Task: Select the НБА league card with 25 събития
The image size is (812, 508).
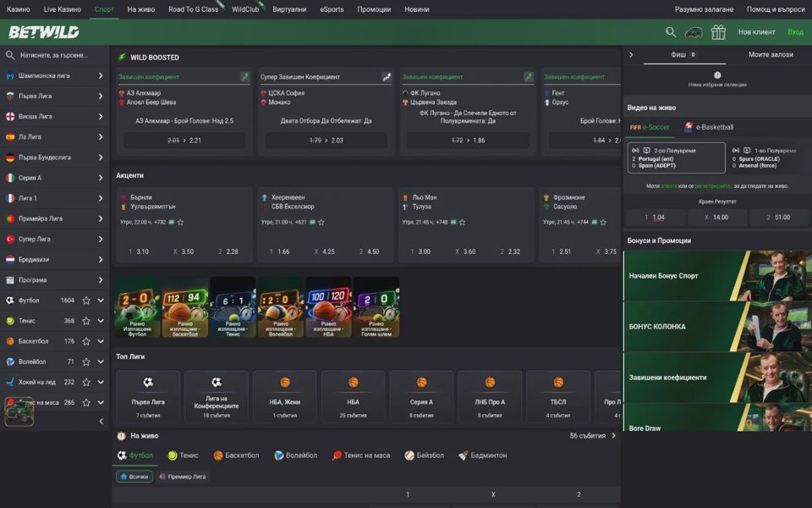Action: click(354, 396)
